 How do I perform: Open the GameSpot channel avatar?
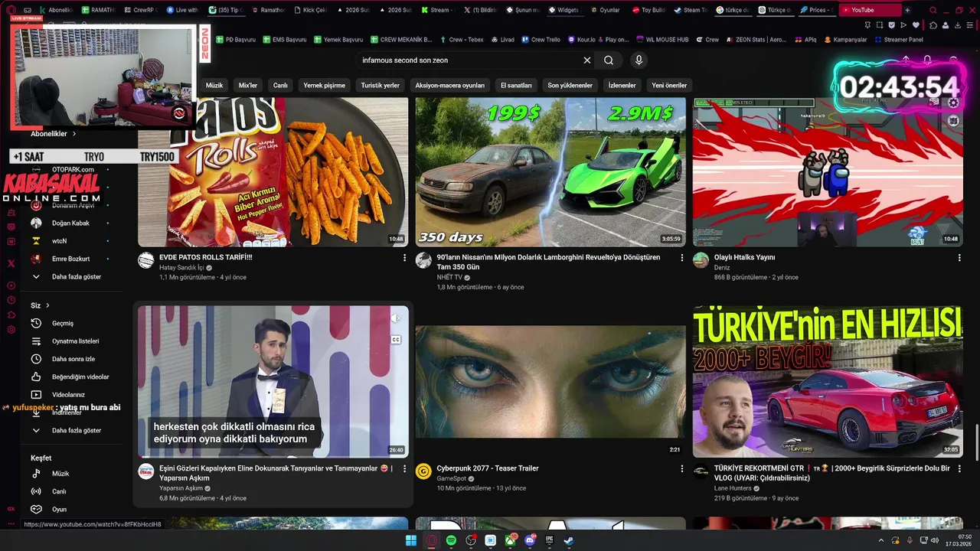tap(423, 471)
